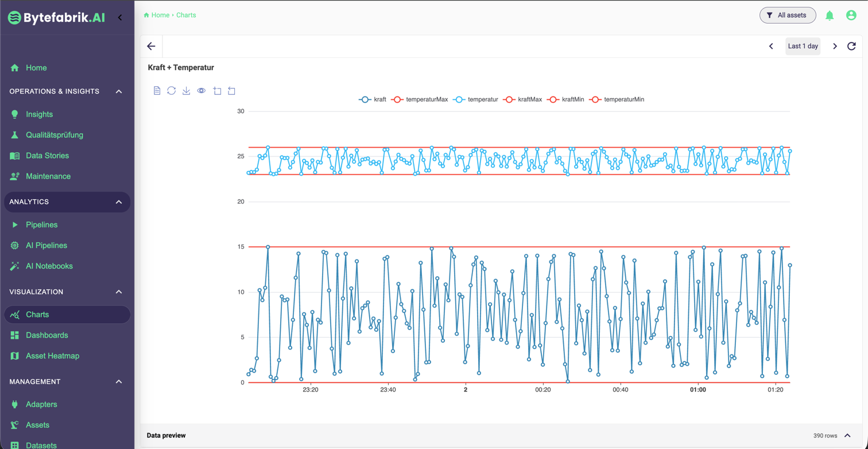This screenshot has height=449, width=868.
Task: Collapse the Visualization section
Action: tap(119, 292)
